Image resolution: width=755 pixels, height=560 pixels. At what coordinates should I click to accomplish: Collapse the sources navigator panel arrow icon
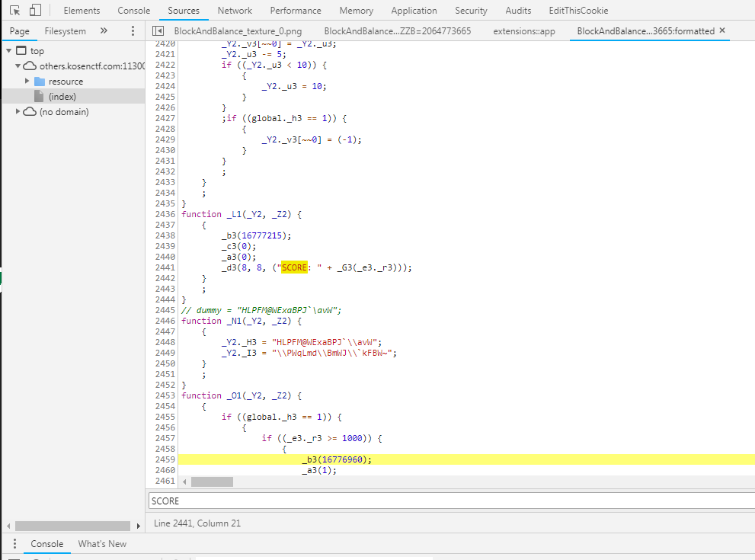coord(157,30)
